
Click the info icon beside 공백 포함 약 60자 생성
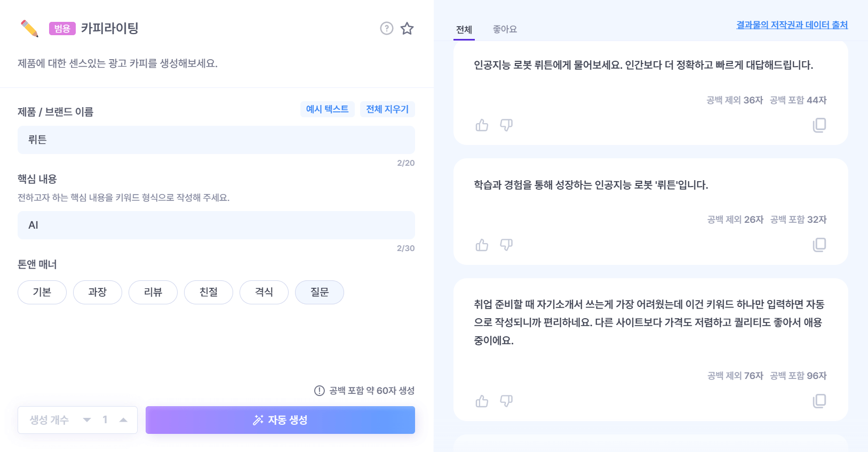[320, 391]
